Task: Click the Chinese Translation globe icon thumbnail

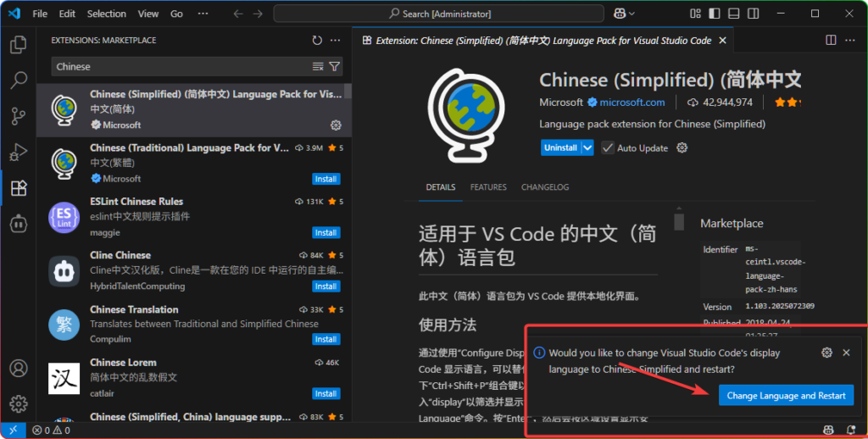Action: pyautogui.click(x=64, y=325)
